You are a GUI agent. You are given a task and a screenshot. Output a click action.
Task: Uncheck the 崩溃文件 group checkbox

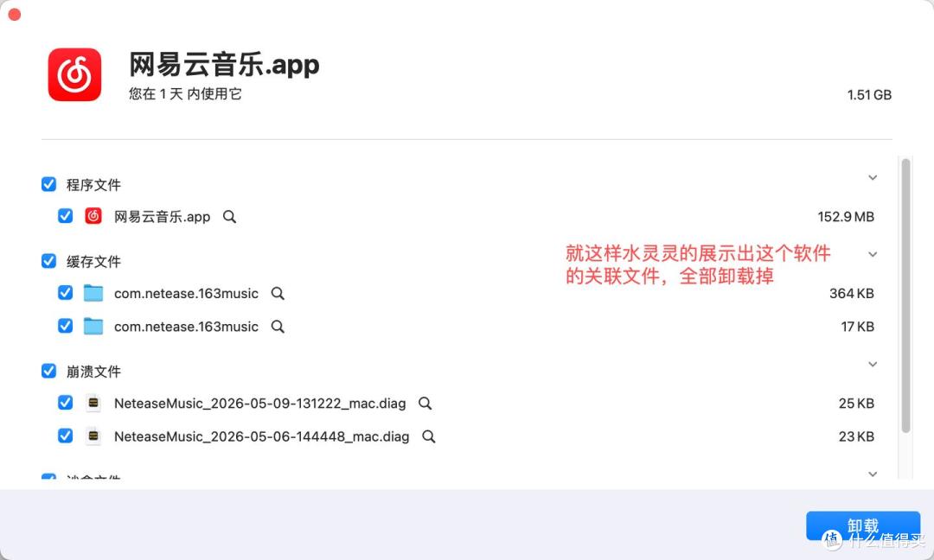48,371
